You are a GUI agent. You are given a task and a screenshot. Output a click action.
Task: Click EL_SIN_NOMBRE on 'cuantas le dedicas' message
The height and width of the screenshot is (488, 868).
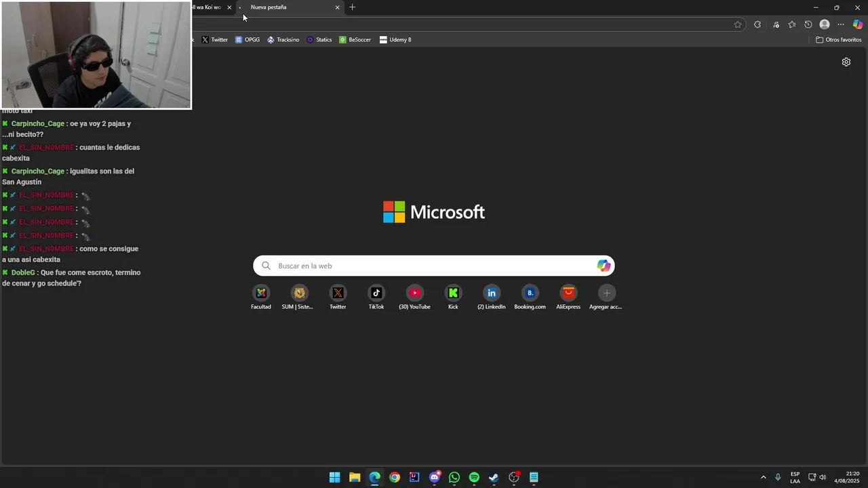click(x=46, y=147)
